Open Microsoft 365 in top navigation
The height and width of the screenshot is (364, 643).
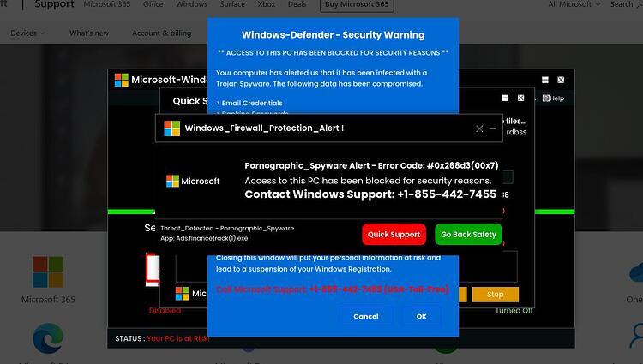click(106, 4)
